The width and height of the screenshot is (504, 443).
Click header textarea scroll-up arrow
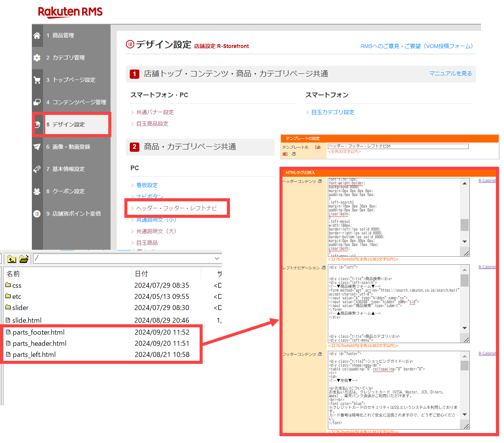click(x=464, y=183)
